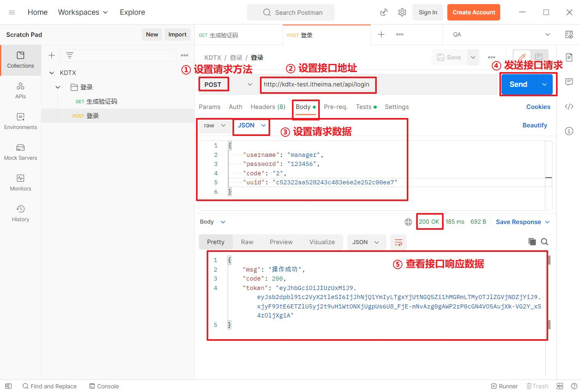
Task: Click the Import button
Action: [x=177, y=34]
